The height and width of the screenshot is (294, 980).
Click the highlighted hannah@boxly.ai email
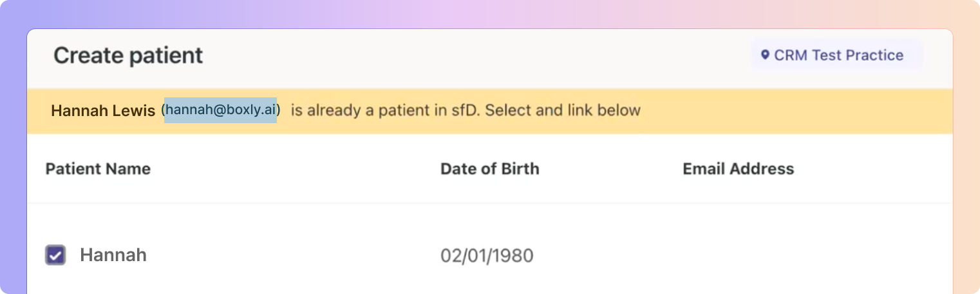tap(220, 110)
